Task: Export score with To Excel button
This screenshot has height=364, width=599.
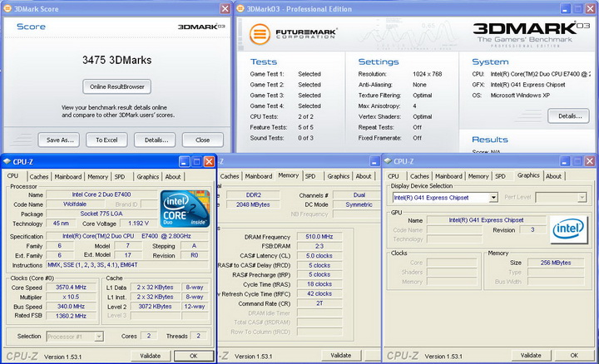Action: [x=106, y=140]
